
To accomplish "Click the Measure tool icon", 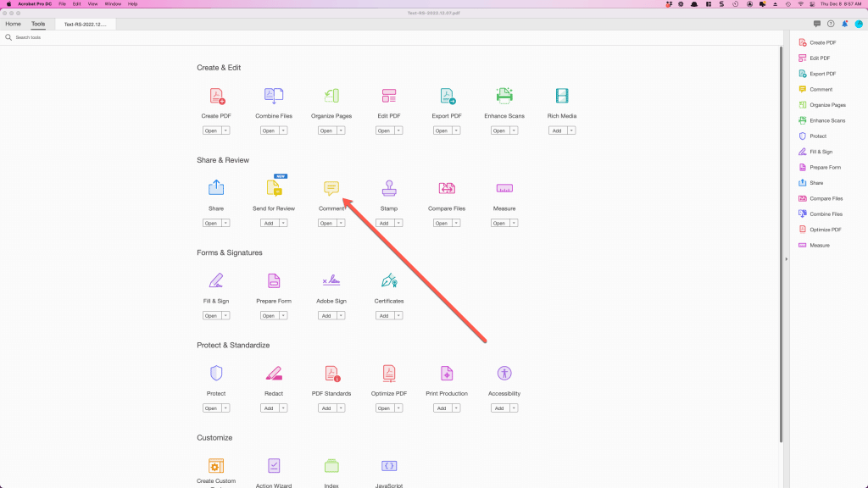I will [504, 188].
